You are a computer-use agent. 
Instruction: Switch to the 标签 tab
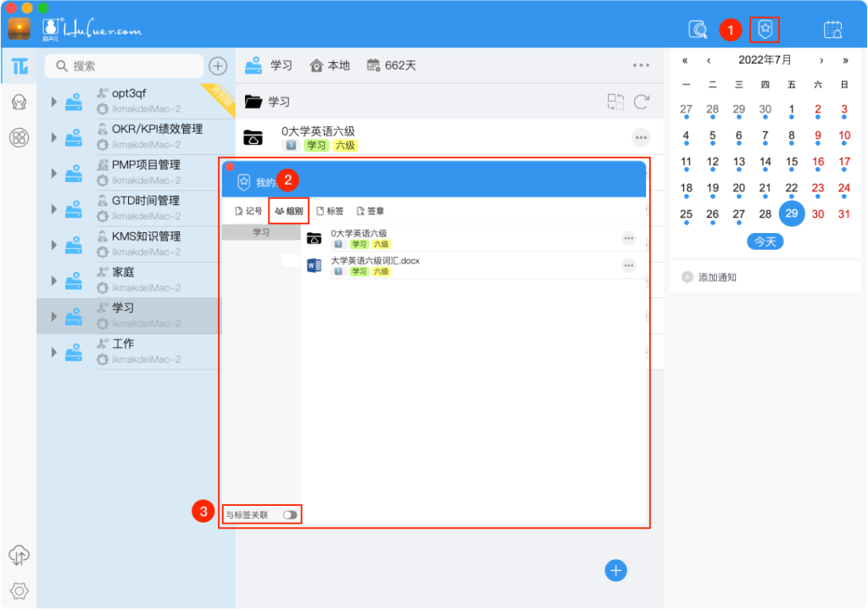[x=330, y=211]
